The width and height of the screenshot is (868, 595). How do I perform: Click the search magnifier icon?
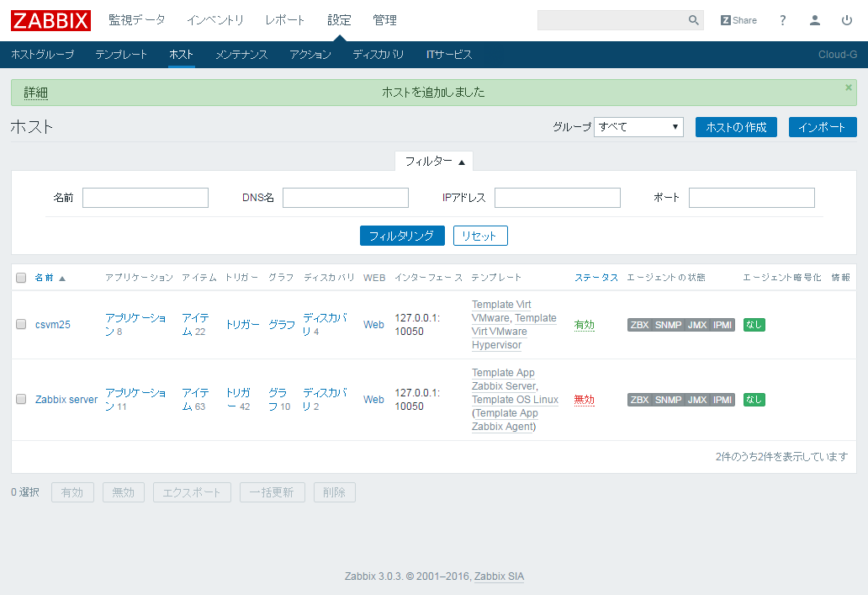click(693, 20)
